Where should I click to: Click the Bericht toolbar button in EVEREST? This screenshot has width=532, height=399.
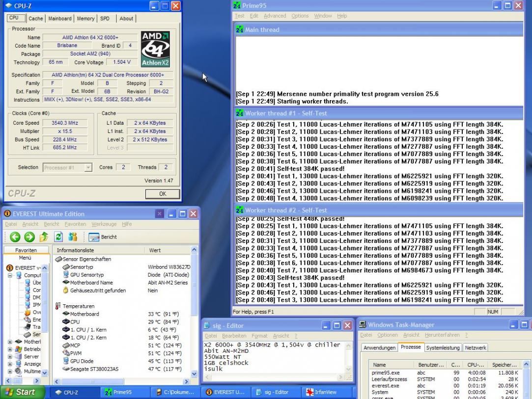[x=103, y=237]
